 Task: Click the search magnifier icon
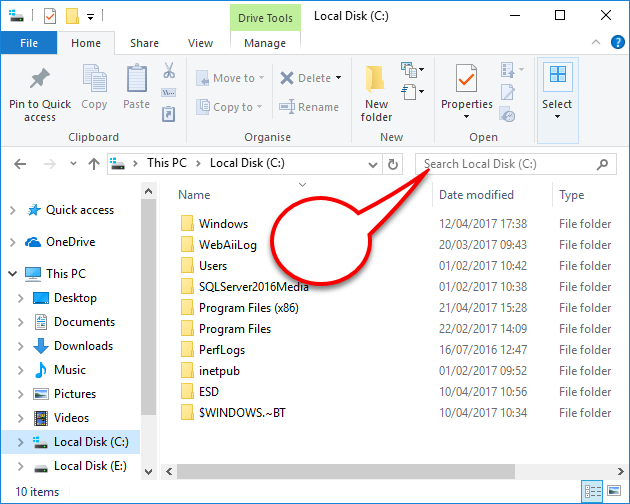click(602, 164)
